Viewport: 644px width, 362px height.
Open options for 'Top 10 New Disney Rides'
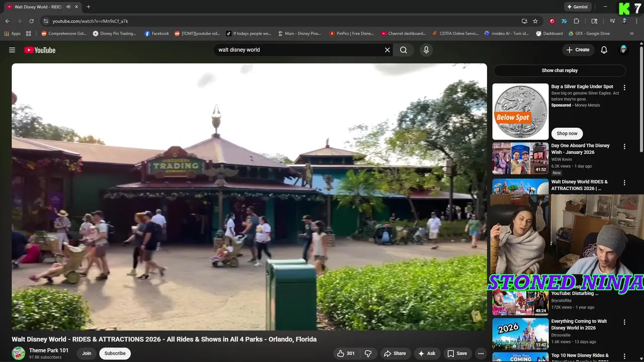(624, 356)
